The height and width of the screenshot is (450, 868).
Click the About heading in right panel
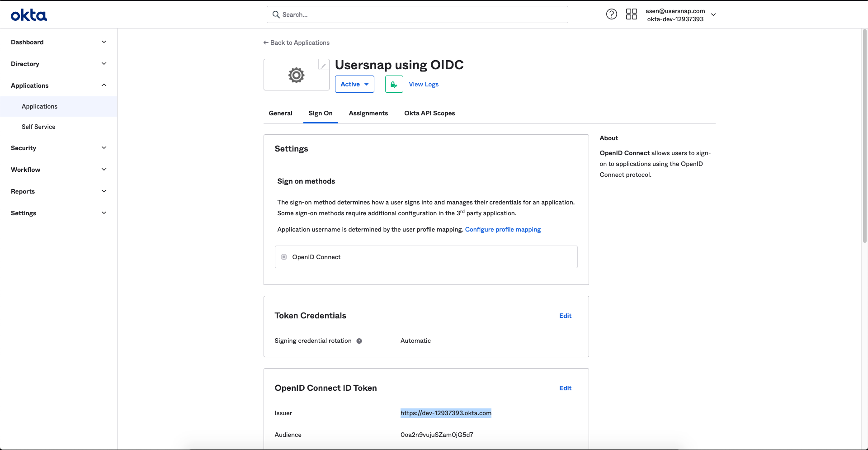[x=609, y=138]
